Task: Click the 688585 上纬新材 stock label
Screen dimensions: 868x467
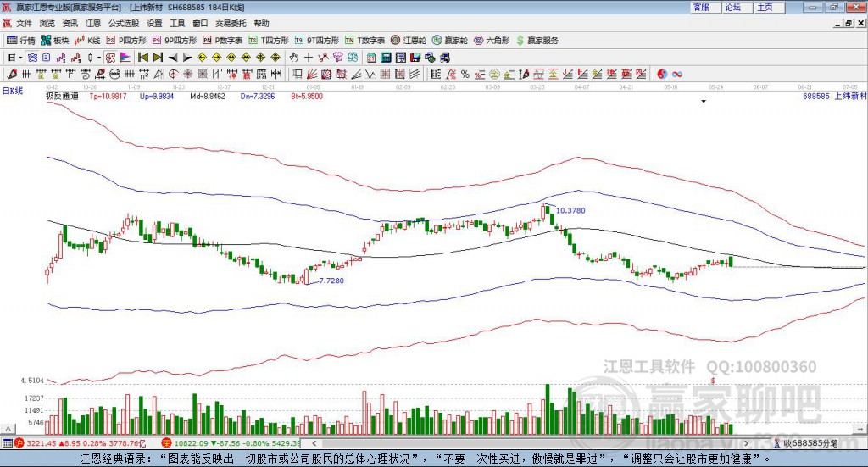Action: (x=834, y=97)
